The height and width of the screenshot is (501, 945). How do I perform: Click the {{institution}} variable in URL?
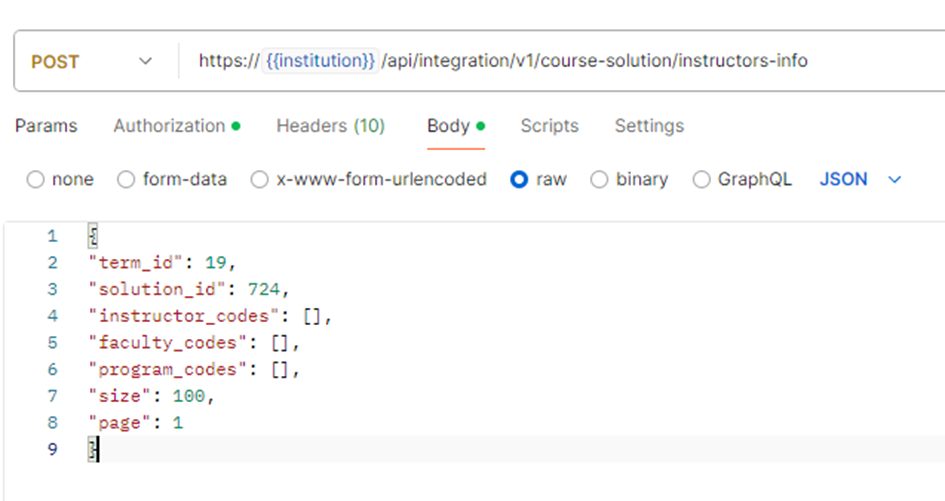pos(320,61)
